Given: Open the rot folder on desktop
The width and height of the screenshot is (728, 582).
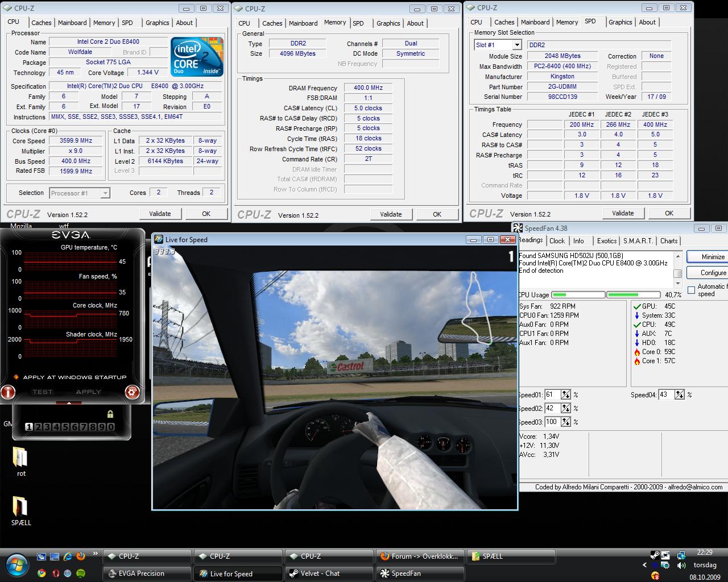Looking at the screenshot, I should [x=21, y=461].
